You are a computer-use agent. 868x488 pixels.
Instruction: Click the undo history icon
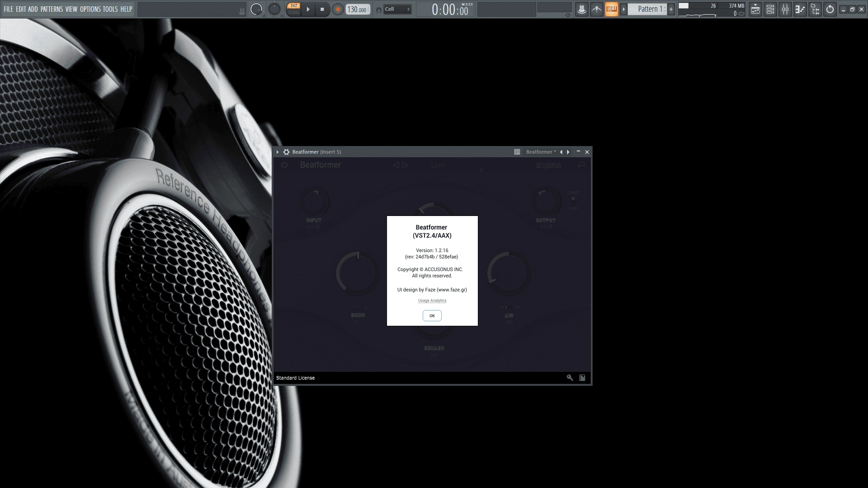(830, 9)
